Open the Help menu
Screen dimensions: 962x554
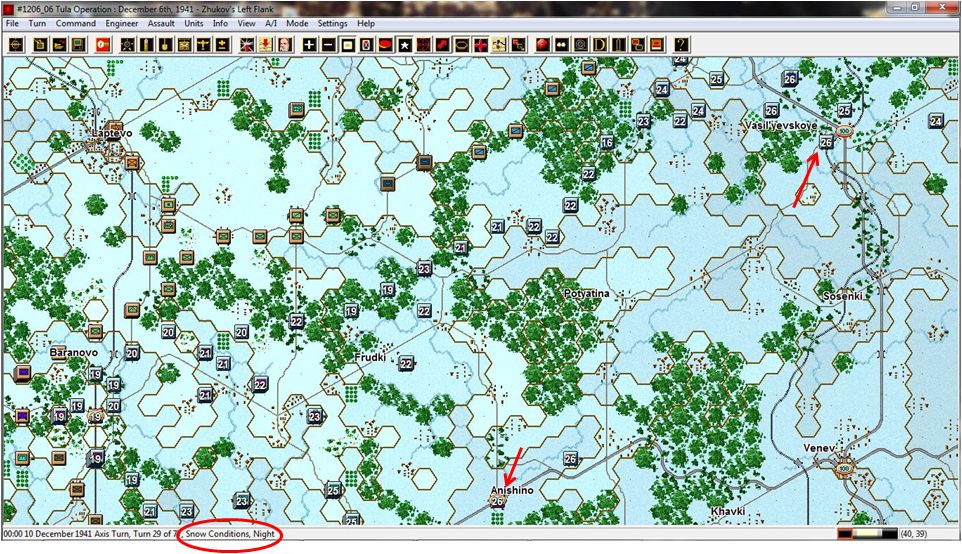(x=366, y=23)
